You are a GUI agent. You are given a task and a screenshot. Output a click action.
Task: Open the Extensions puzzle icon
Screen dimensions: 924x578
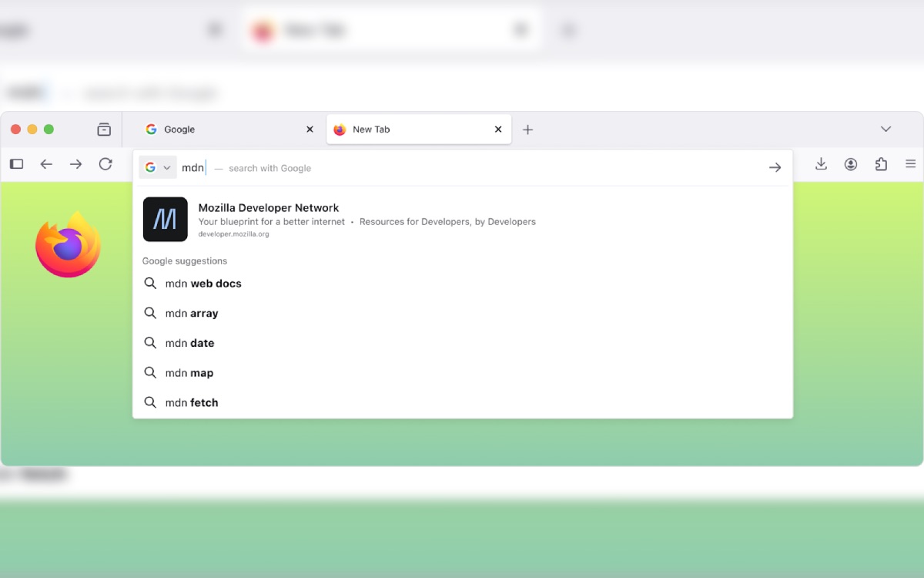pyautogui.click(x=881, y=164)
